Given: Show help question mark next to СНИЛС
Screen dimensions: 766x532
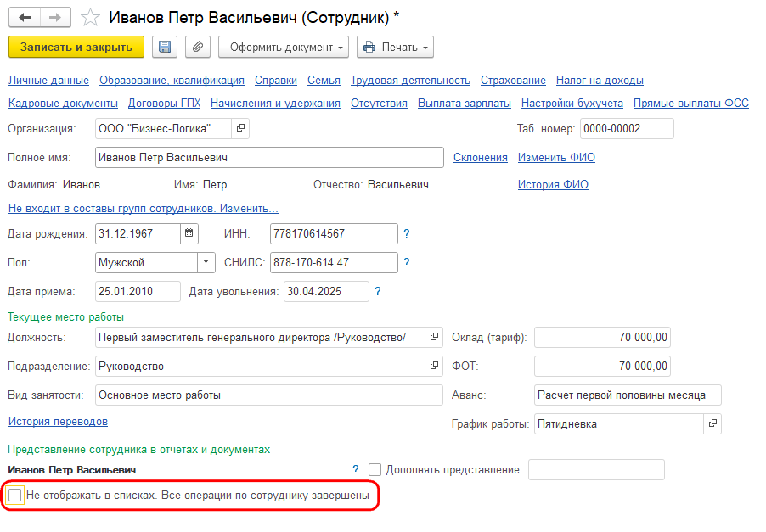Looking at the screenshot, I should pos(407,262).
